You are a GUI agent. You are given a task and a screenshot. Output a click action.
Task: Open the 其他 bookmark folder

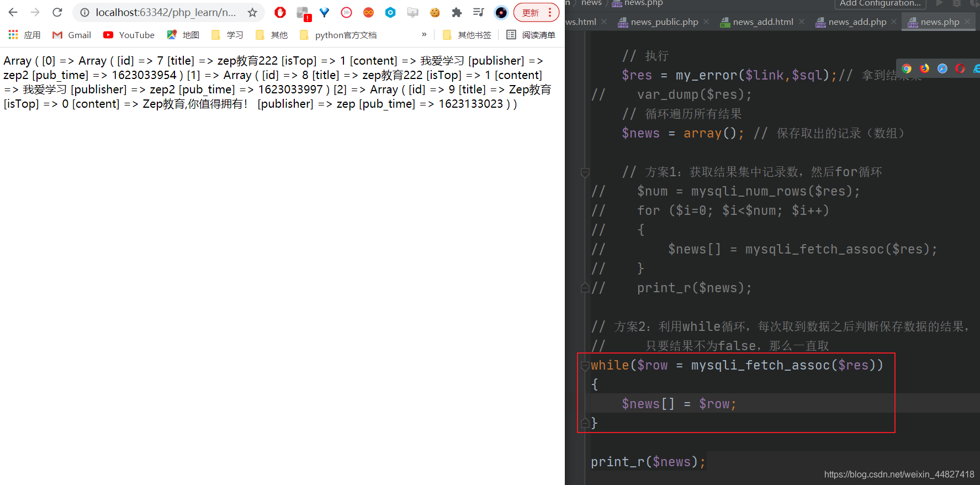272,35
